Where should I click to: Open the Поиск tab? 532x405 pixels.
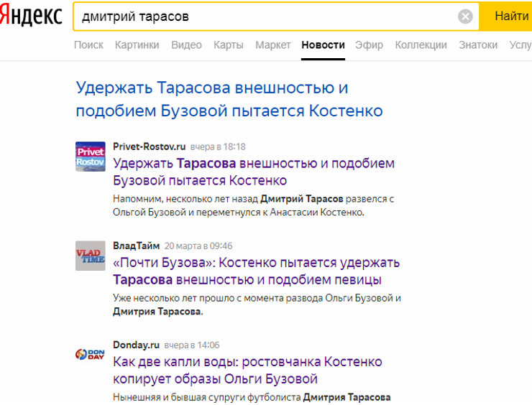pyautogui.click(x=88, y=45)
